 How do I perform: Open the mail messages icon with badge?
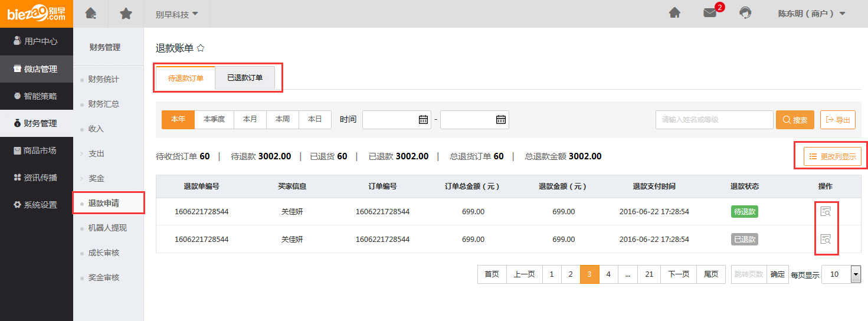point(710,13)
